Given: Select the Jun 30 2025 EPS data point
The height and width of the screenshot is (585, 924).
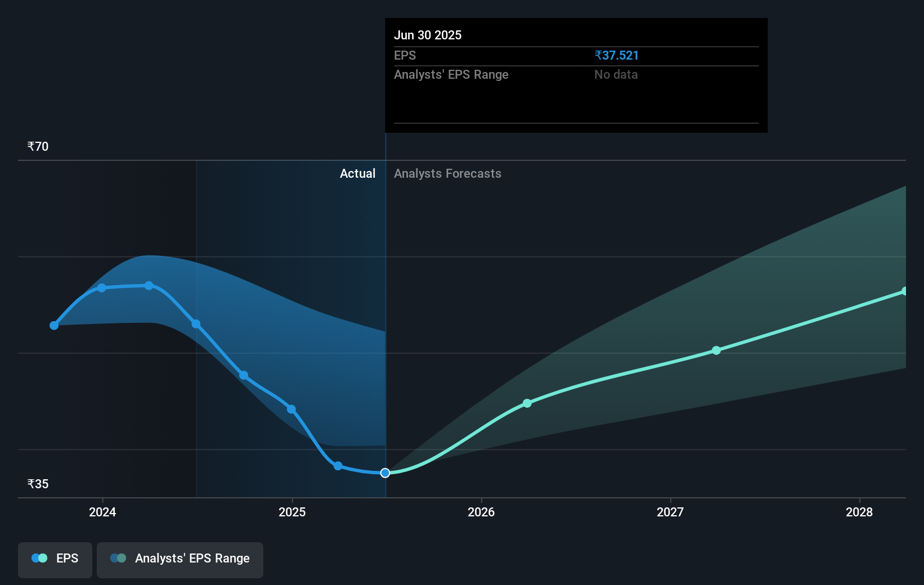Looking at the screenshot, I should point(385,473).
